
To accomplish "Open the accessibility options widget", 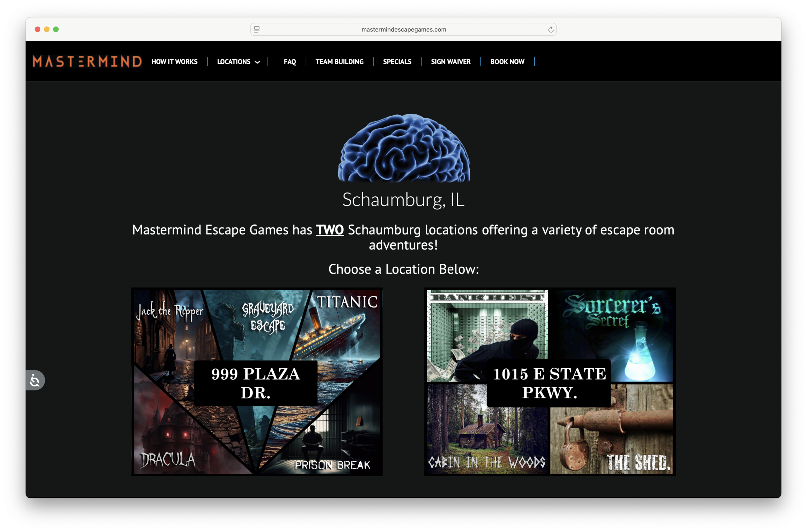I will click(35, 380).
